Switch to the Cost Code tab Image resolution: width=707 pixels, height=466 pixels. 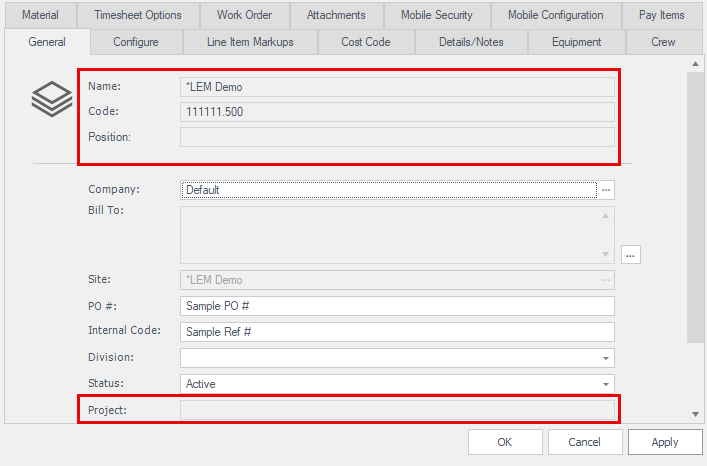point(365,42)
